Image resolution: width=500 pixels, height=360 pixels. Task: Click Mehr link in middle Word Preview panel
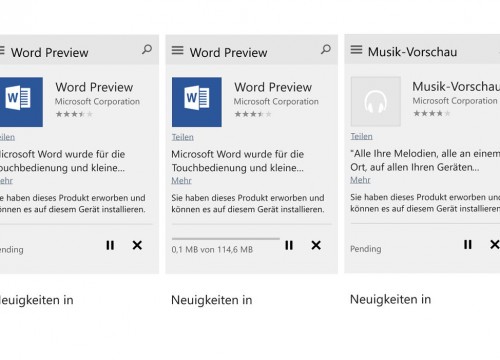pos(181,181)
